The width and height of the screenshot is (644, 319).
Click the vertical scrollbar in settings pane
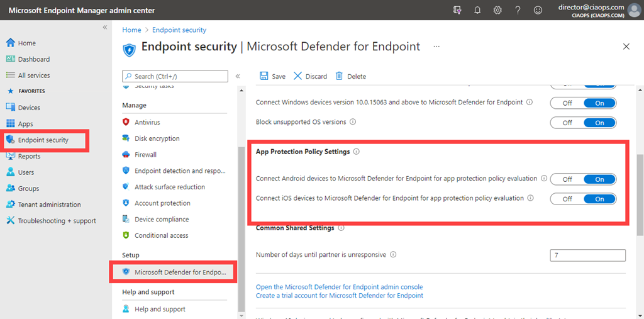click(x=640, y=182)
